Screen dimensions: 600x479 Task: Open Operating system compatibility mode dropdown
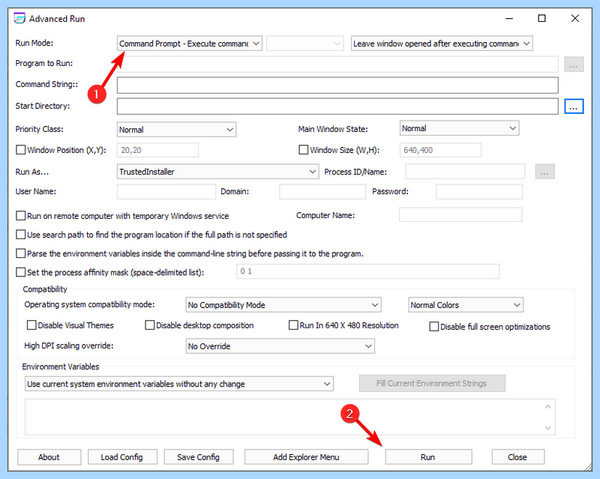coord(283,305)
